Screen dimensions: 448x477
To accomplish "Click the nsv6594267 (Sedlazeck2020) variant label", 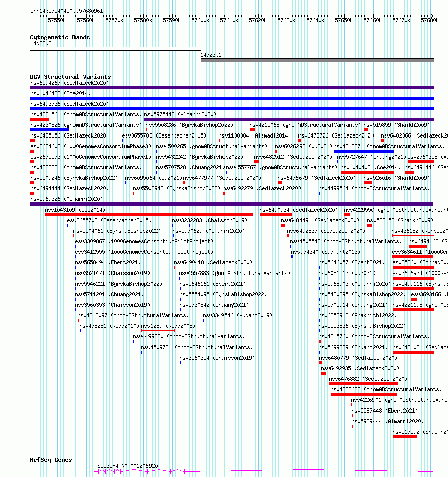I will 69,83.
